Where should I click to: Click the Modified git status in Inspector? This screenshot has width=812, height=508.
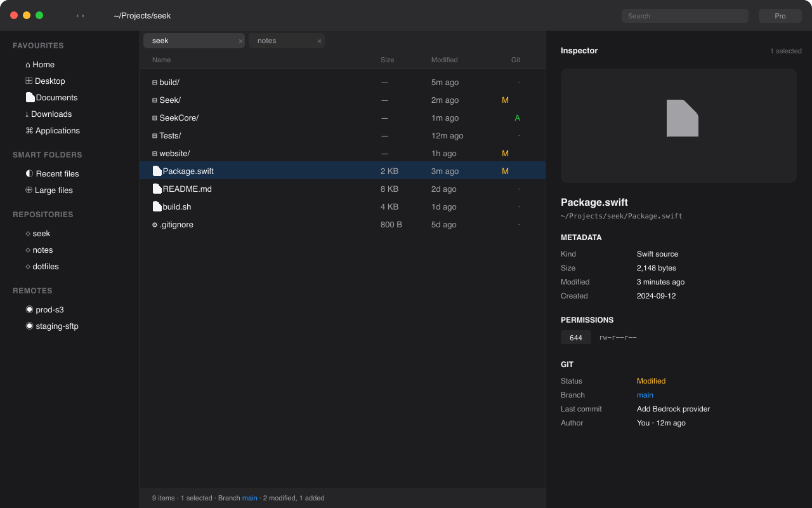click(x=651, y=381)
